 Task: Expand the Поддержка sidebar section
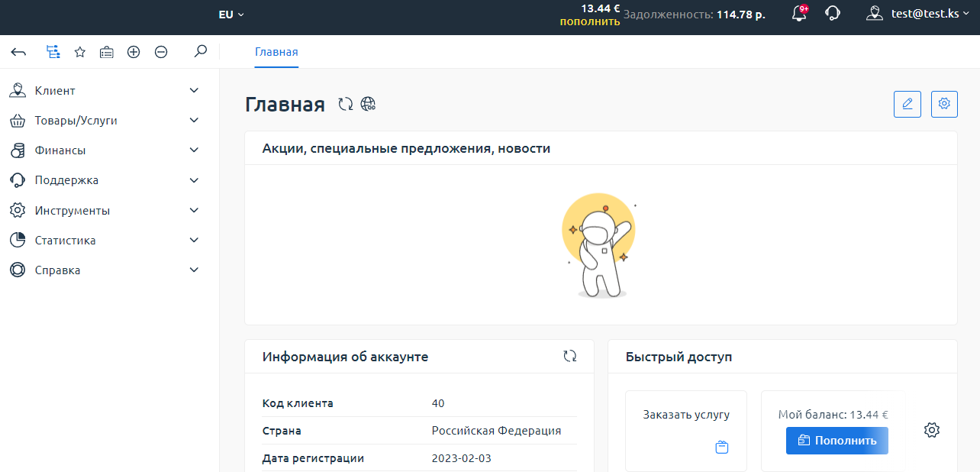[x=104, y=180]
